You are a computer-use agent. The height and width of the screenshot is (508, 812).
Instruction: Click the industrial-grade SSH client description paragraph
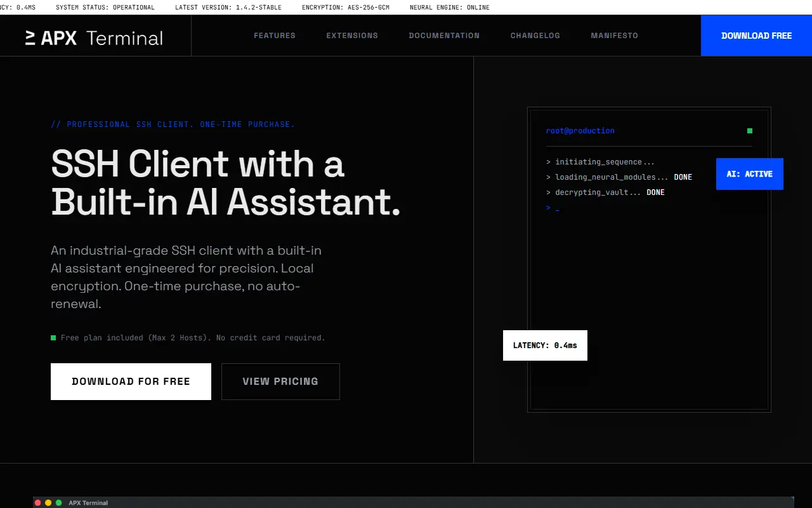tap(187, 277)
